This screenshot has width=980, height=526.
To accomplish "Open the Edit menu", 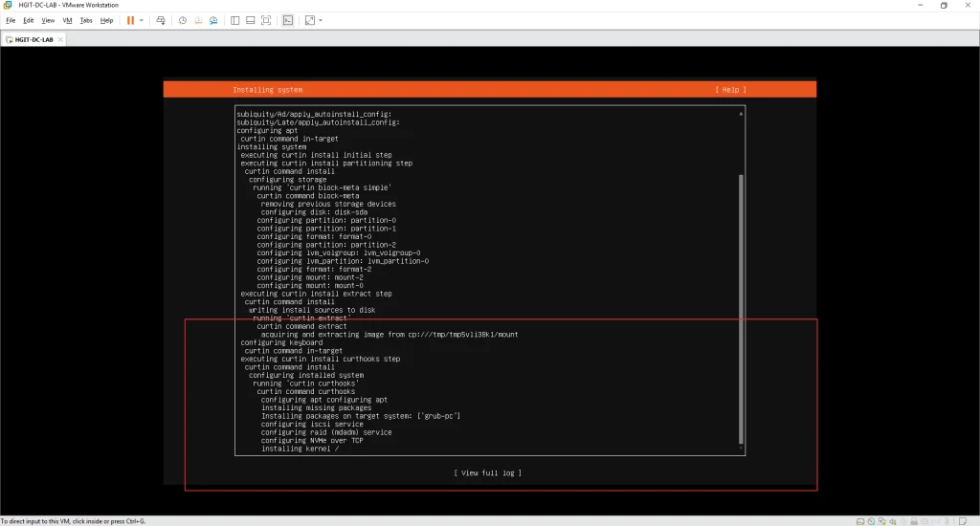I will click(x=28, y=21).
